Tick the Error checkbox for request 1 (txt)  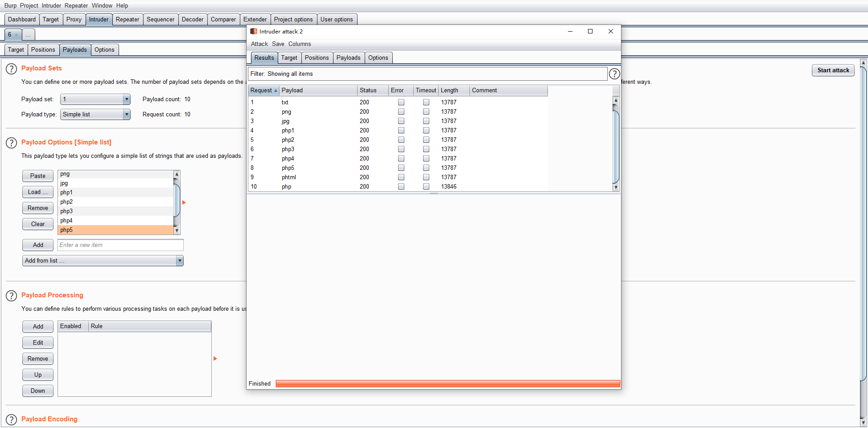click(401, 102)
